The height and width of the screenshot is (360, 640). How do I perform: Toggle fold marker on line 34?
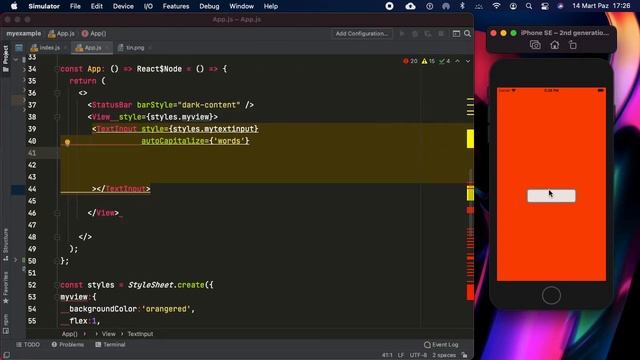tap(57, 69)
